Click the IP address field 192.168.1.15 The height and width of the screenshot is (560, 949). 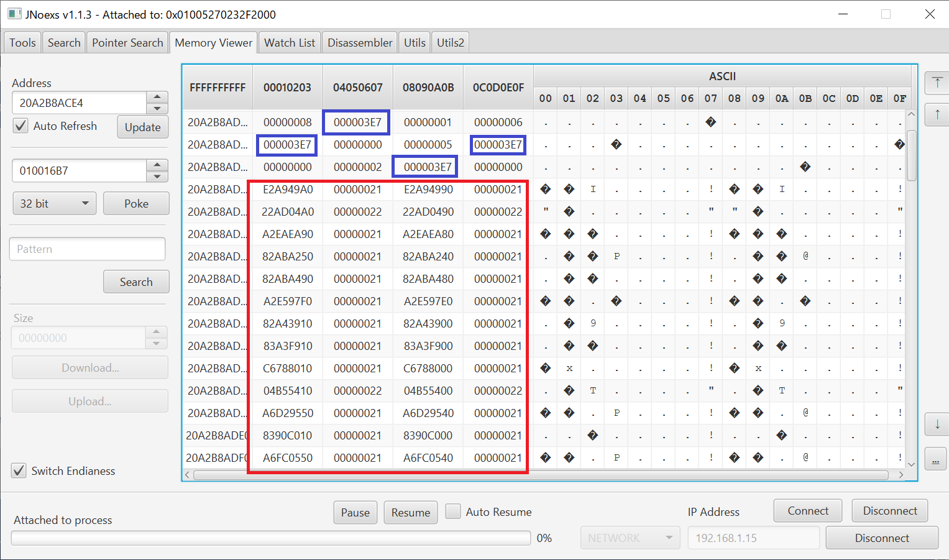coord(753,538)
